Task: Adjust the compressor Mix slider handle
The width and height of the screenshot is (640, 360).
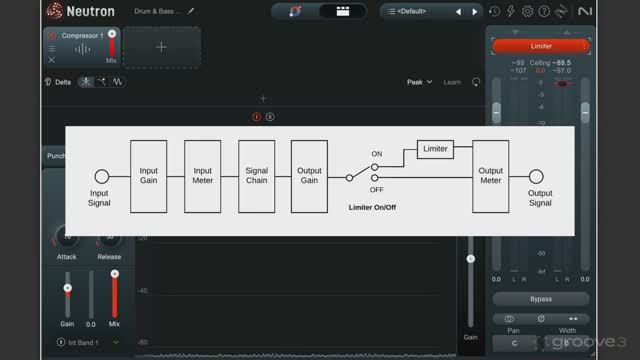Action: (115, 274)
